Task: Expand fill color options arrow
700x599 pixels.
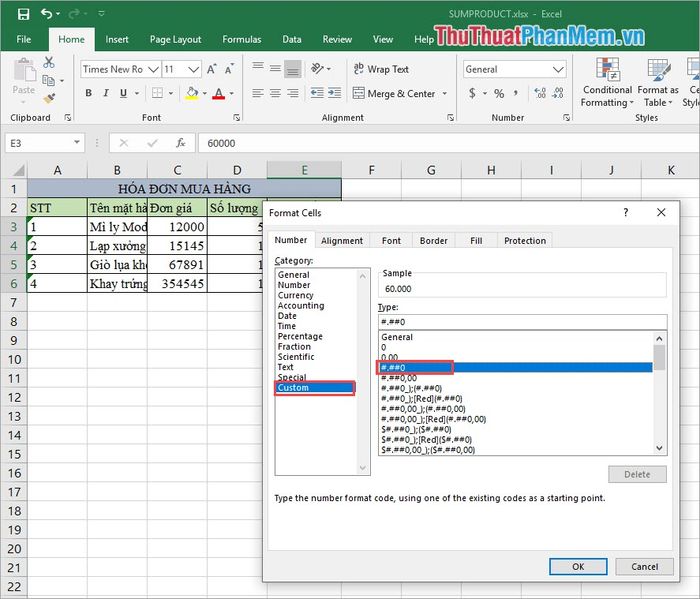Action: [204, 93]
